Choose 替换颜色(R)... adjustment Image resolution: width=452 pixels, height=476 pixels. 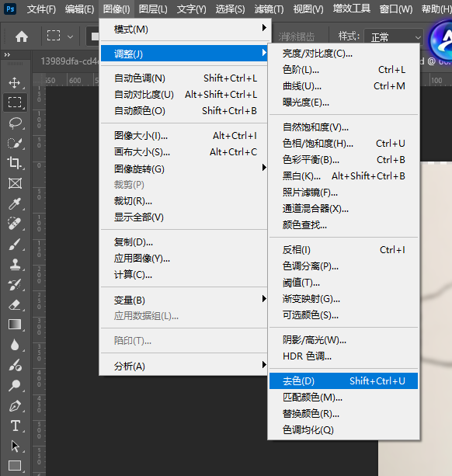coord(343,413)
